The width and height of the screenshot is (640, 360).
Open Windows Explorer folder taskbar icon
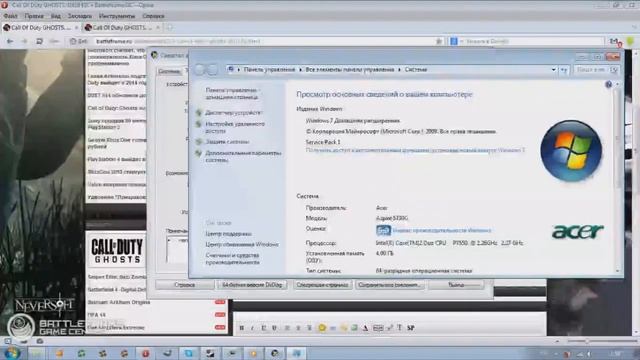click(36, 353)
